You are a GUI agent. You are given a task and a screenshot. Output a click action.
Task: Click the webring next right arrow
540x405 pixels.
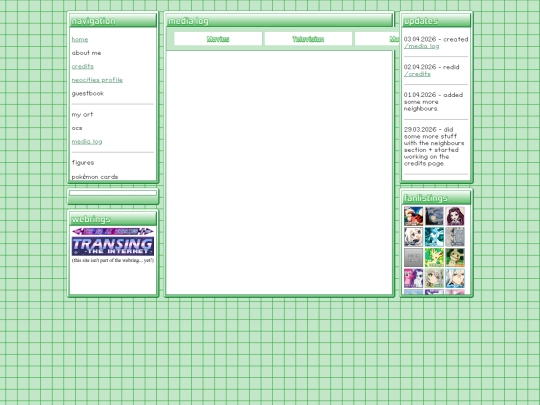pyautogui.click(x=148, y=231)
